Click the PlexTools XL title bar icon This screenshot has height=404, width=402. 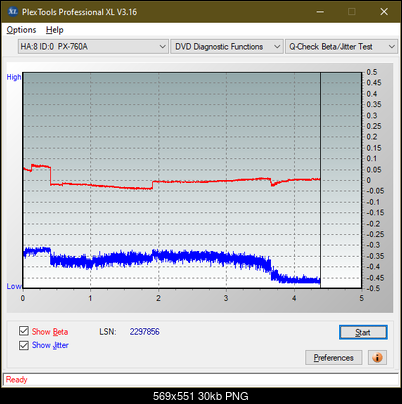click(13, 12)
